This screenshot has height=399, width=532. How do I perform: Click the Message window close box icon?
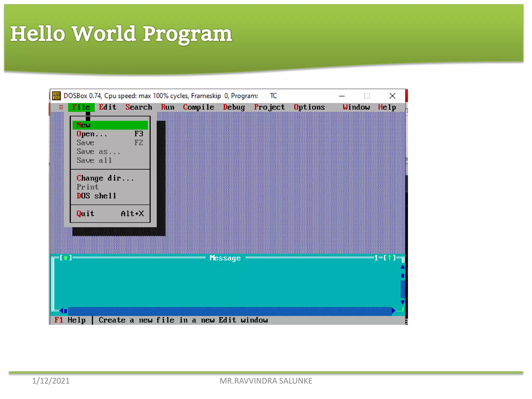tap(66, 258)
